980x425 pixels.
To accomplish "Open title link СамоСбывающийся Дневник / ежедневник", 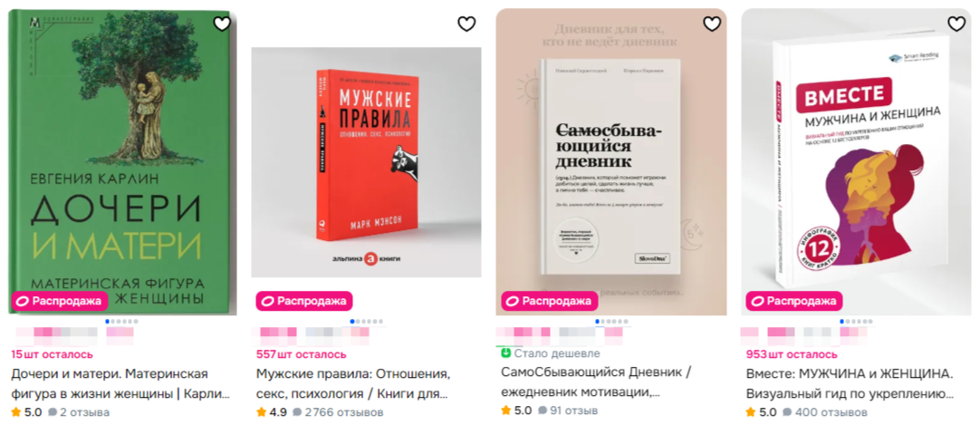I will [x=596, y=383].
